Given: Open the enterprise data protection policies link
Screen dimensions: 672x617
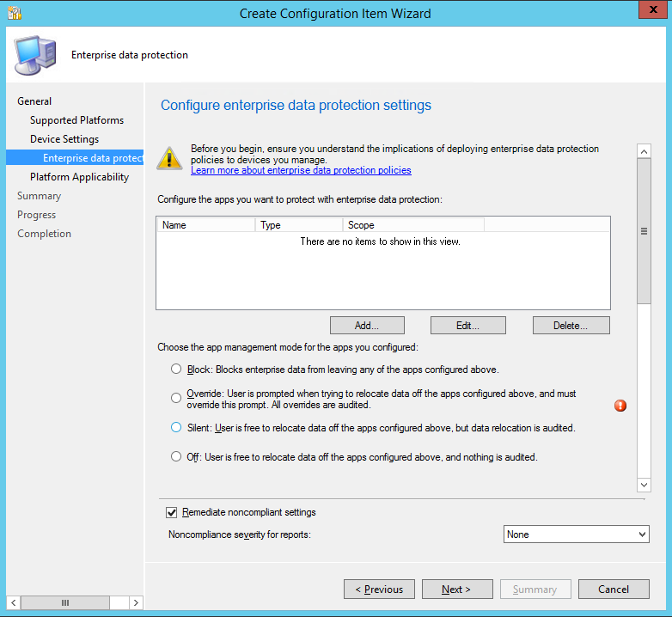Looking at the screenshot, I should [x=301, y=170].
